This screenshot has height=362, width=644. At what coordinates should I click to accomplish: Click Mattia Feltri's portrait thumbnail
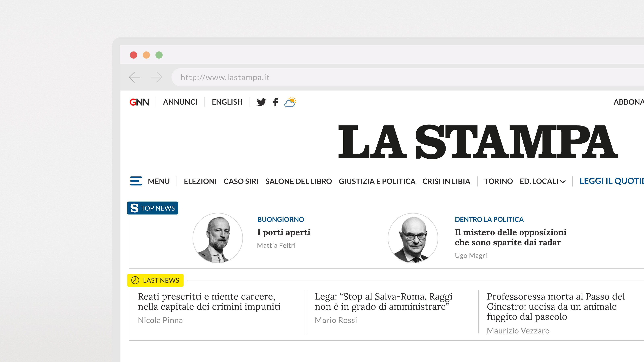click(x=218, y=238)
